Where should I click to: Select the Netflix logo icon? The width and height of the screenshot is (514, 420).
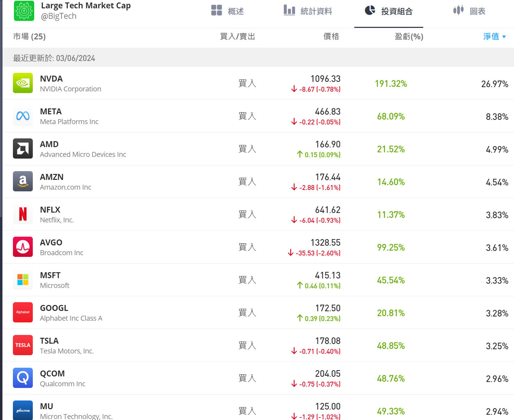click(x=23, y=214)
